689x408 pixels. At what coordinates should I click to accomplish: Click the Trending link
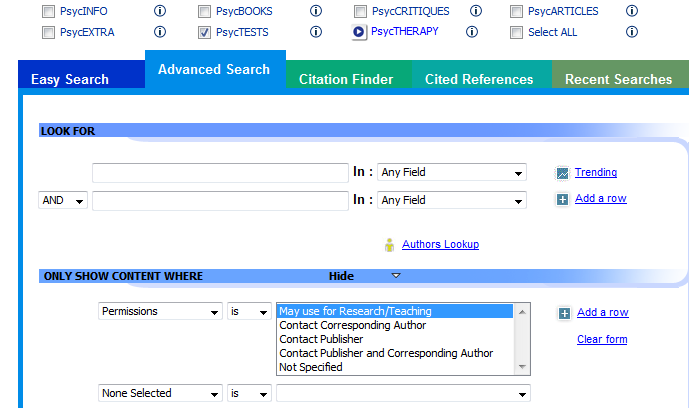pyautogui.click(x=596, y=172)
